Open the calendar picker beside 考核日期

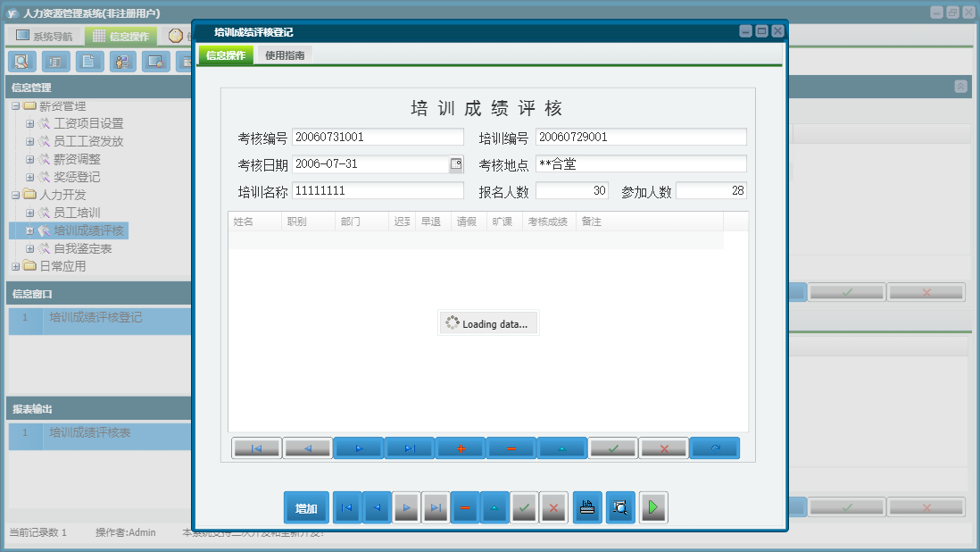pyautogui.click(x=456, y=165)
